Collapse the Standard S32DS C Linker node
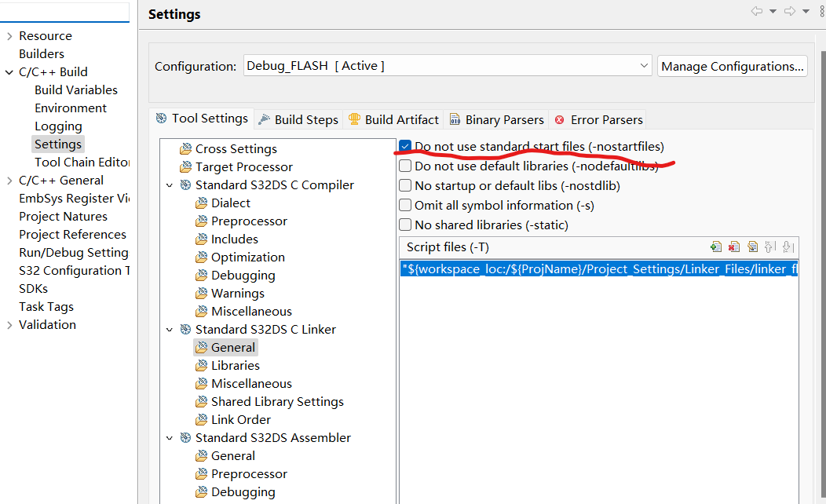 pos(170,329)
